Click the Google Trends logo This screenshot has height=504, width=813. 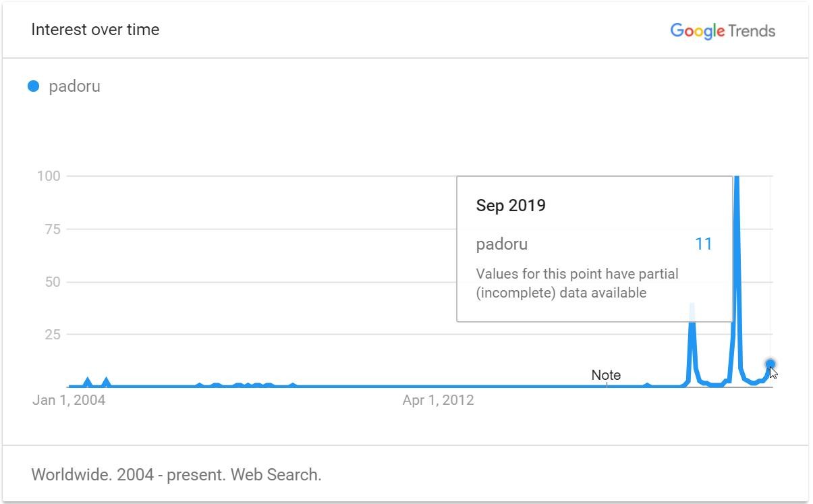pyautogui.click(x=722, y=31)
